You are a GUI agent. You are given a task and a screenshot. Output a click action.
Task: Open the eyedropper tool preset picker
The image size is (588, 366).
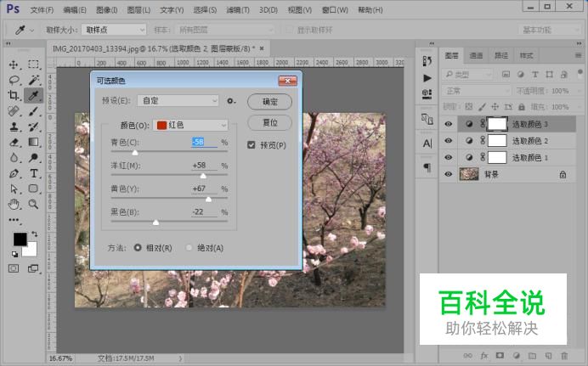(23, 30)
